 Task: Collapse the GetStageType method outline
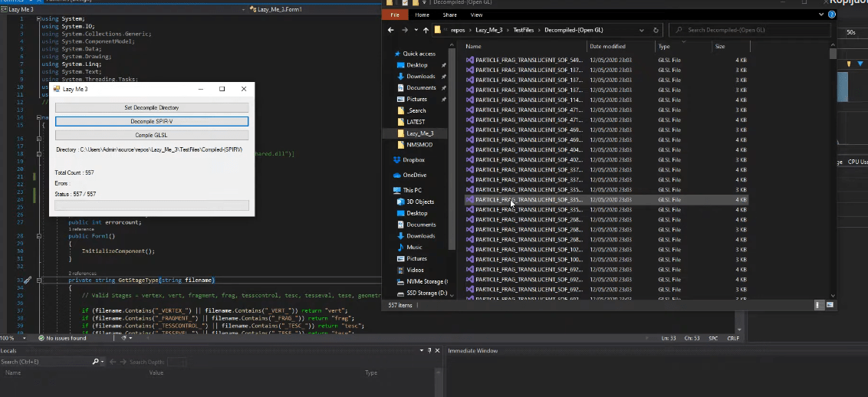point(39,281)
